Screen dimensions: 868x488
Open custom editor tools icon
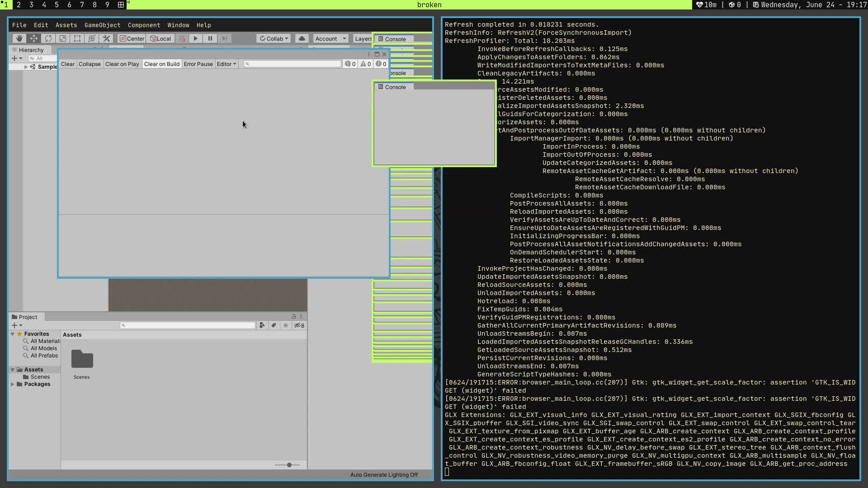(106, 38)
